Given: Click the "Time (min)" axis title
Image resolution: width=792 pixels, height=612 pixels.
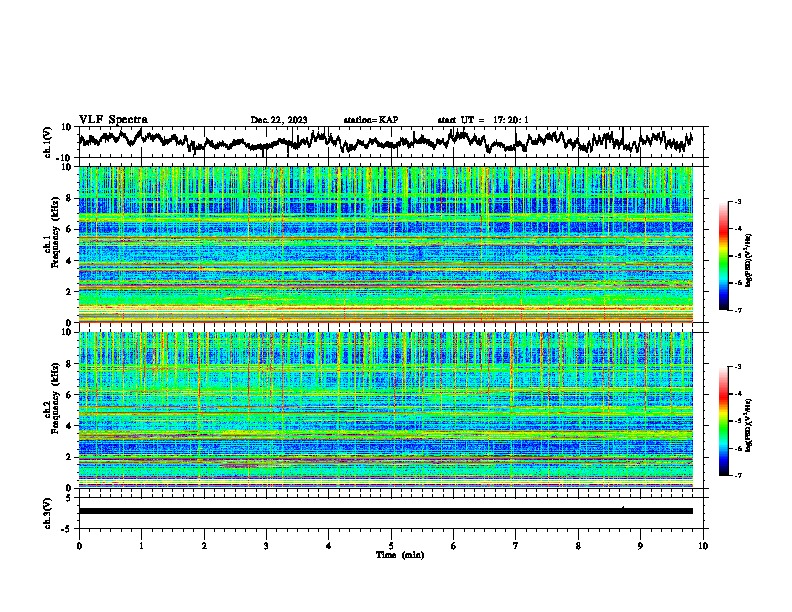Looking at the screenshot, I should coord(400,555).
